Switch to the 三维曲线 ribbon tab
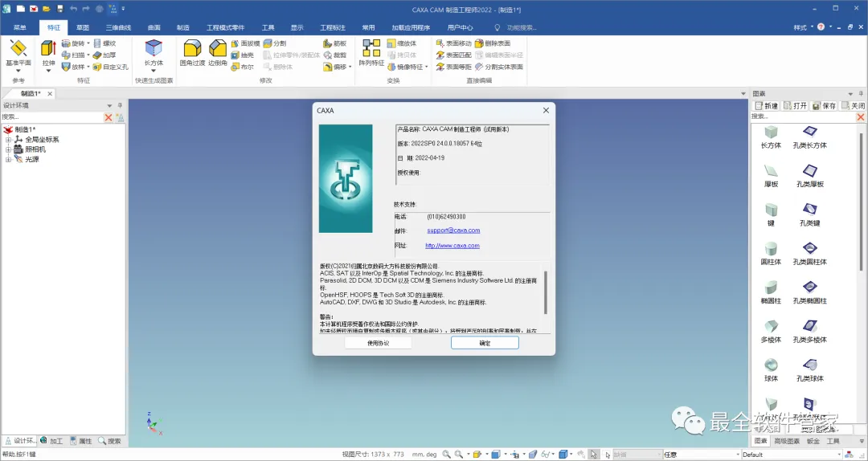 click(x=118, y=27)
